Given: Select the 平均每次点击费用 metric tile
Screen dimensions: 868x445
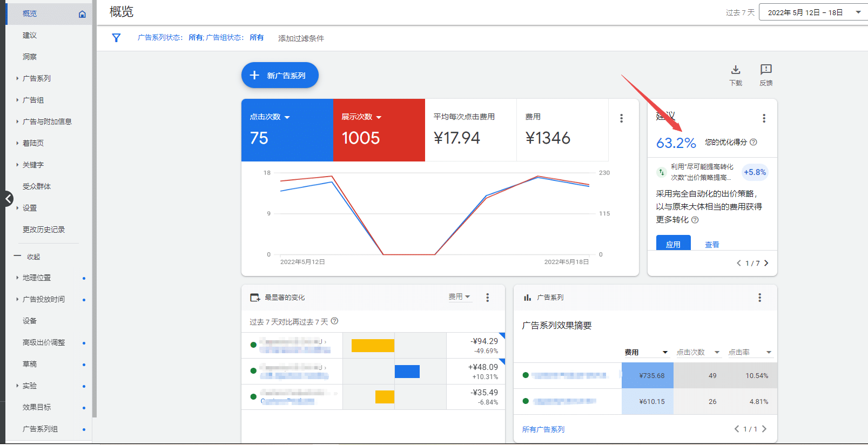Looking at the screenshot, I should (470, 130).
